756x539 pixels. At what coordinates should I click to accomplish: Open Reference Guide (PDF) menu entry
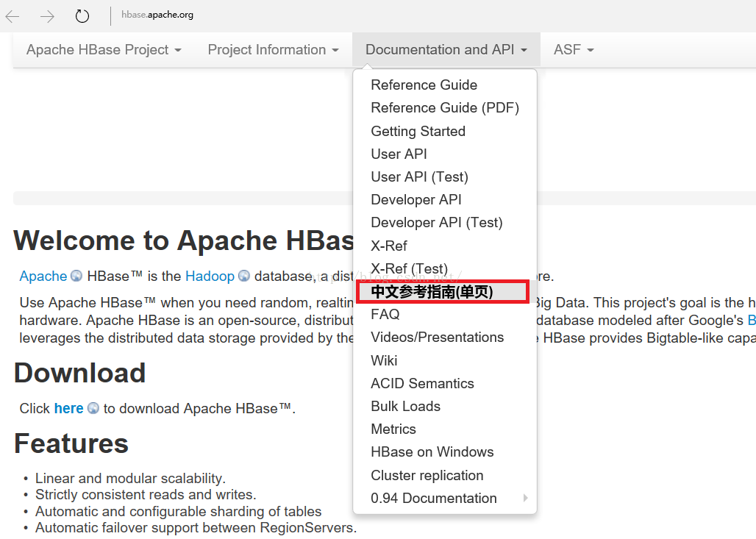[x=445, y=107]
